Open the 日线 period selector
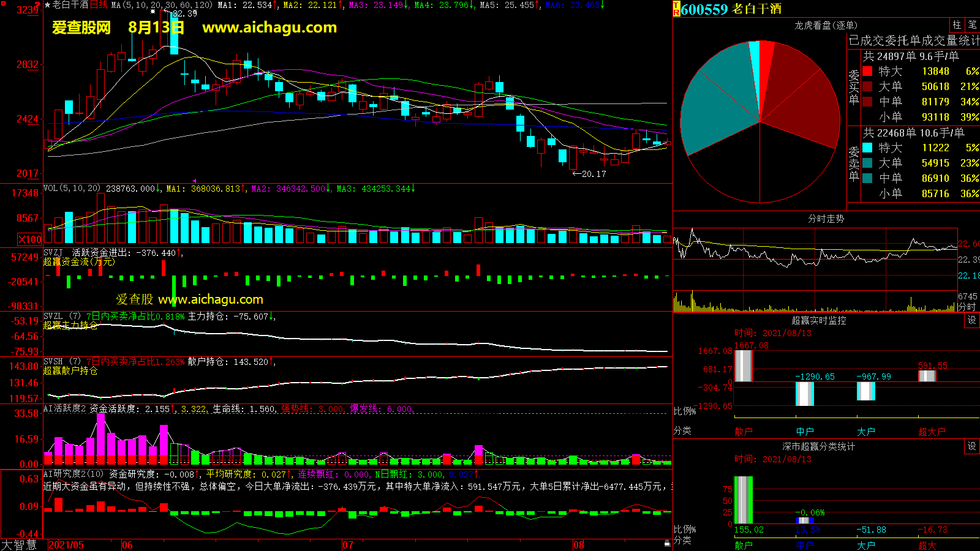980x551 pixels. click(99, 5)
